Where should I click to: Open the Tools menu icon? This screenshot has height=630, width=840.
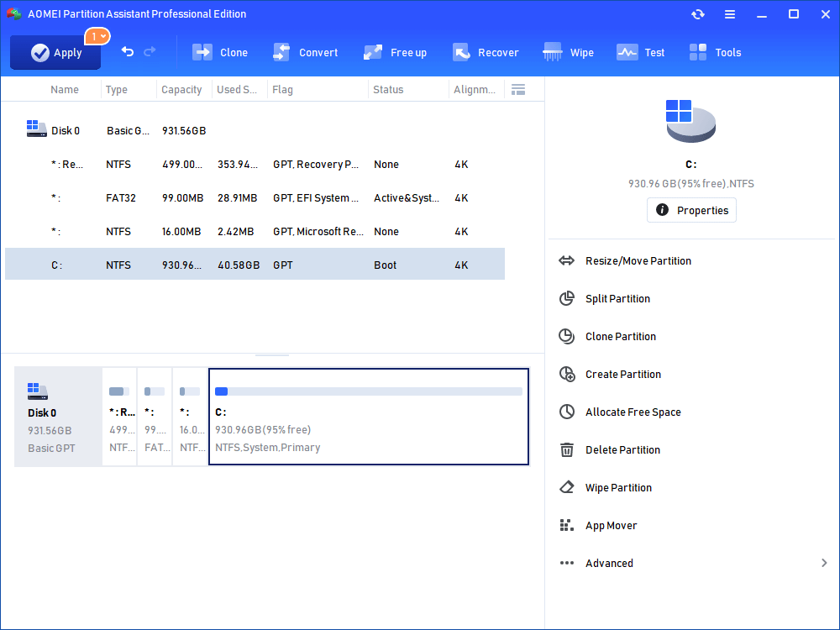pyautogui.click(x=698, y=52)
